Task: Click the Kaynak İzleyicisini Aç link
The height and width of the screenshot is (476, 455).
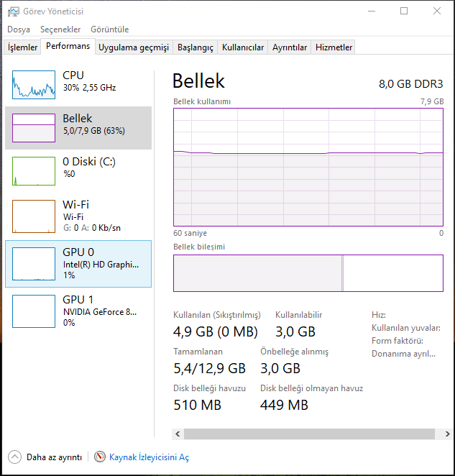Action: pos(149,457)
